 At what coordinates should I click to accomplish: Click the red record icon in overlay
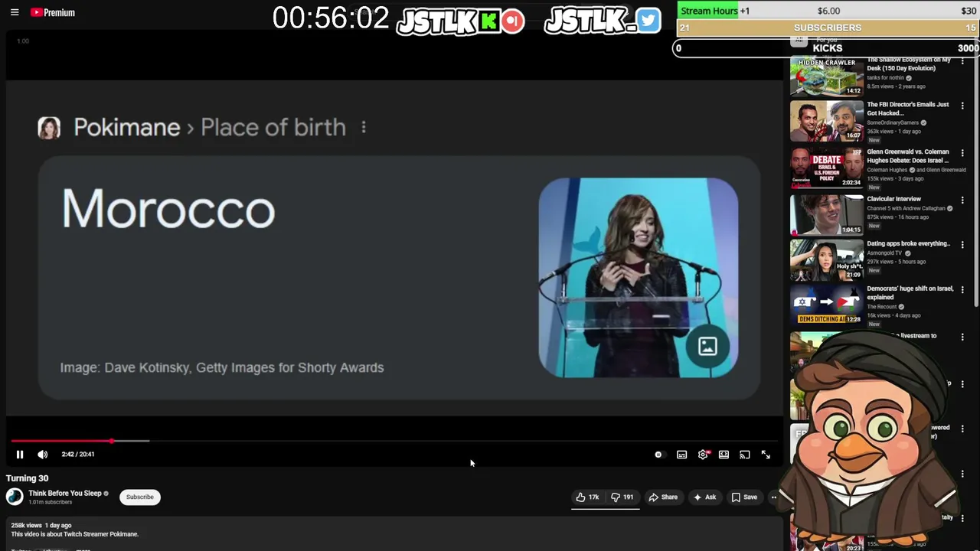pyautogui.click(x=513, y=21)
